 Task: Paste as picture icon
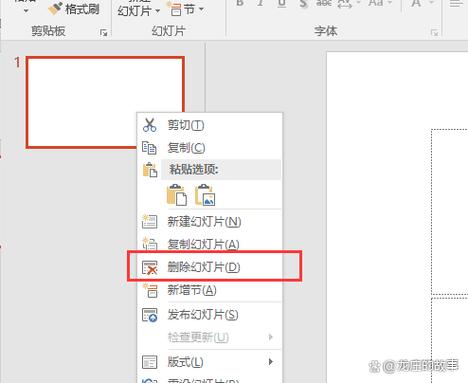205,195
